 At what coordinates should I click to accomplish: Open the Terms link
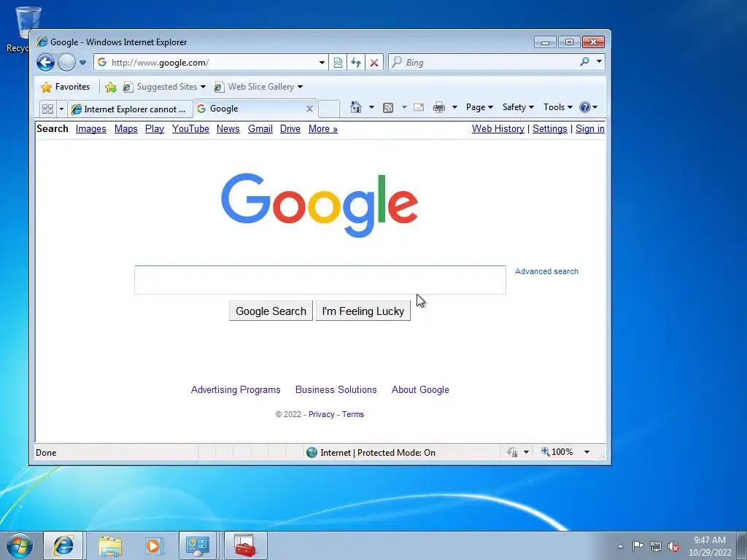click(353, 414)
